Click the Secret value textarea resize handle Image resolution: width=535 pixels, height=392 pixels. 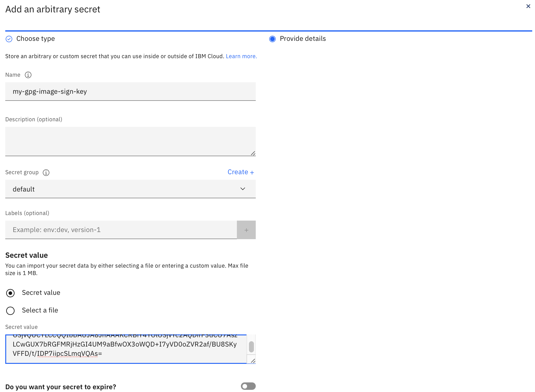253,360
